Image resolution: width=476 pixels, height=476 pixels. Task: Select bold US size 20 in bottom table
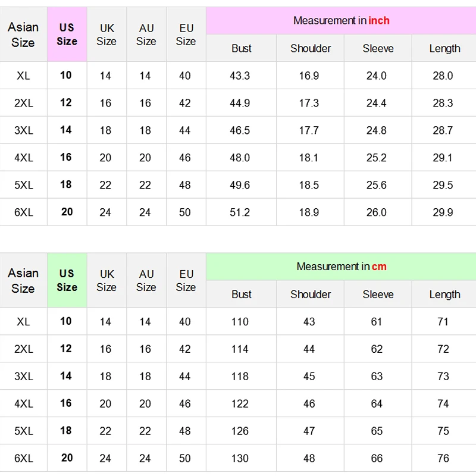[67, 458]
